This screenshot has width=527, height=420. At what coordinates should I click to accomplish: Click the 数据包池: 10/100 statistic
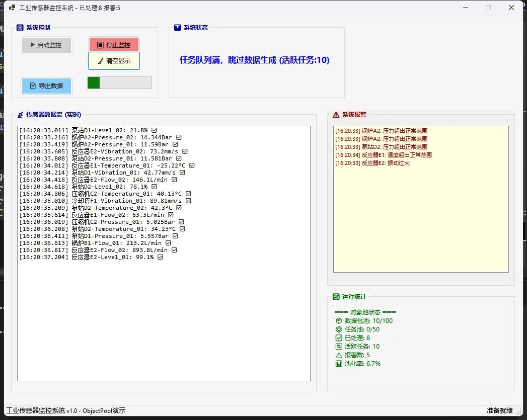[x=364, y=321]
